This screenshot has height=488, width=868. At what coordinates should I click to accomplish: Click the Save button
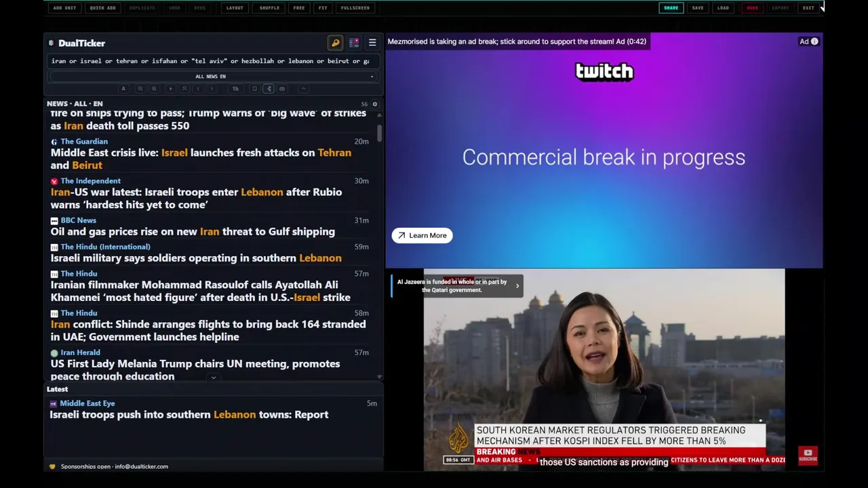click(x=698, y=8)
